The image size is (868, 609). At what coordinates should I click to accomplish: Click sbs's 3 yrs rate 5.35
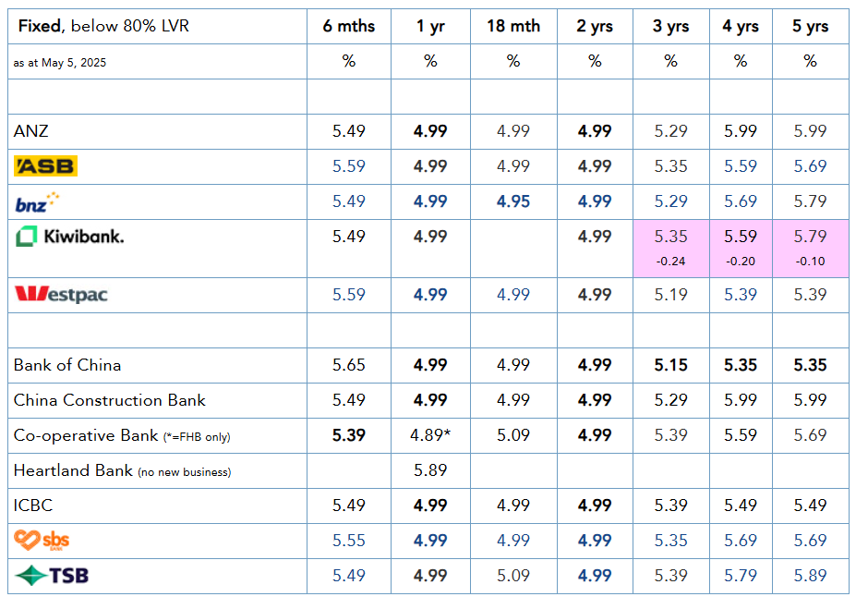671,541
